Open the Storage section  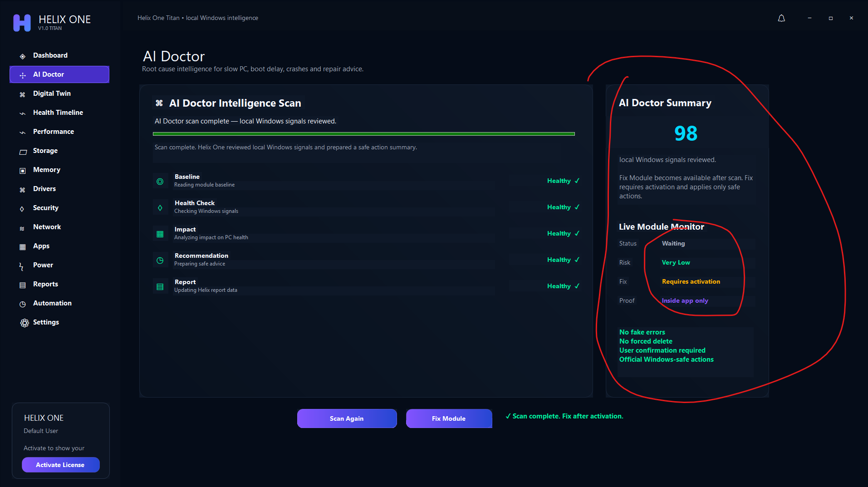tap(45, 151)
